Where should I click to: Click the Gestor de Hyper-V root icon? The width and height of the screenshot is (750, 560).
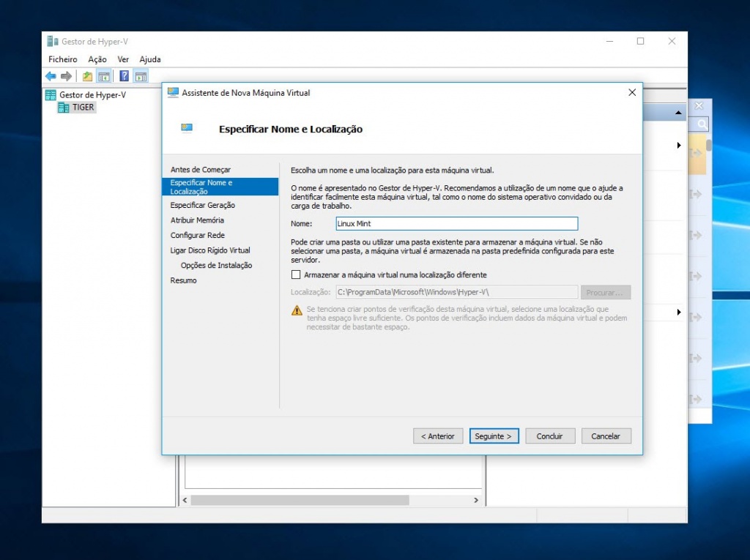49,94
